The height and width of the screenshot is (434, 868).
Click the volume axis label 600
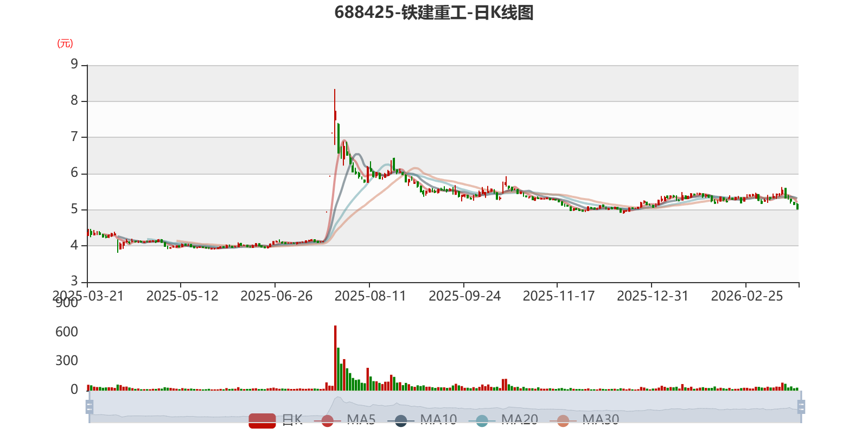[x=67, y=331]
